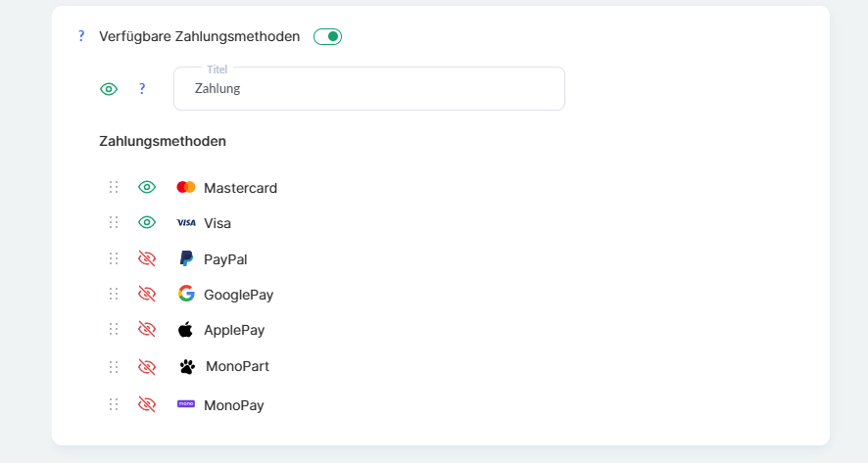The image size is (868, 463).
Task: Click the Mastercard drag handle icon
Action: (114, 187)
